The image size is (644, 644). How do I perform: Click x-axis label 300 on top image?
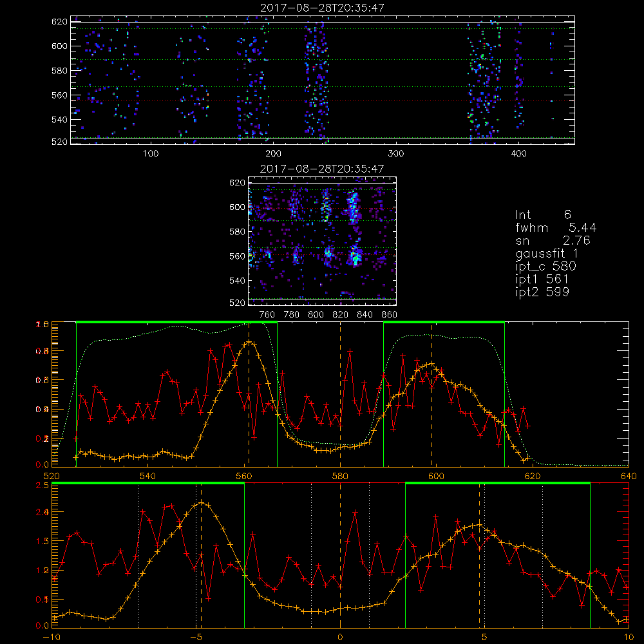(396, 154)
